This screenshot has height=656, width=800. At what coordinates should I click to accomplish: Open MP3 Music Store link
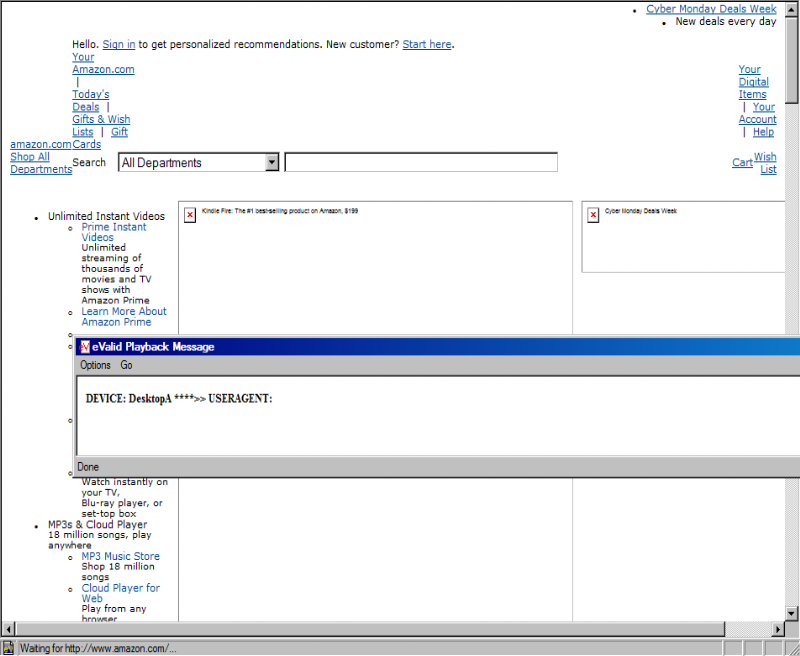coord(120,556)
